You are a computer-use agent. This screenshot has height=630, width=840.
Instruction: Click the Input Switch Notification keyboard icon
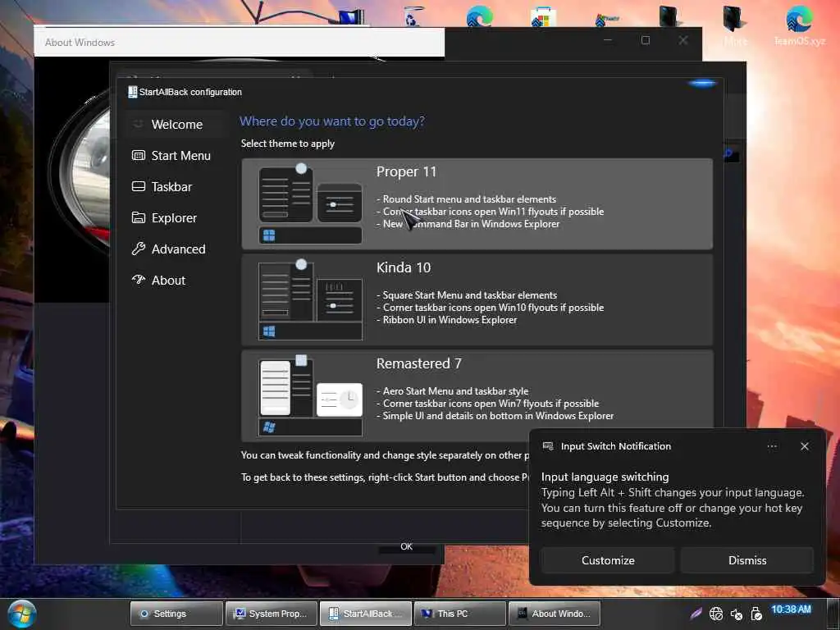pyautogui.click(x=547, y=446)
